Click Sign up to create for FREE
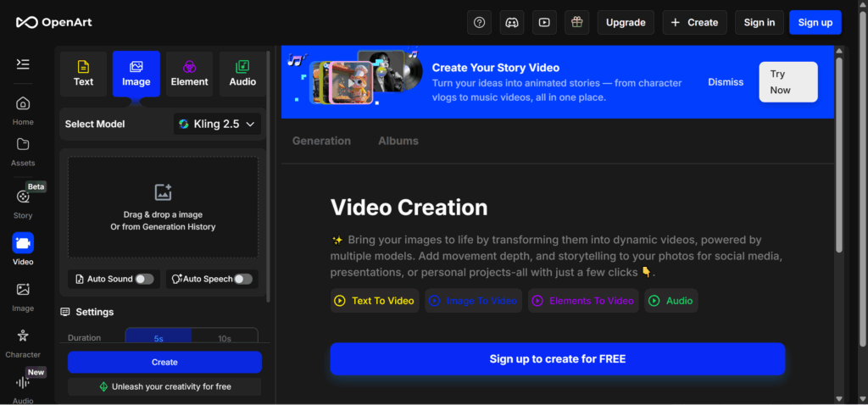The height and width of the screenshot is (405, 868). point(557,359)
